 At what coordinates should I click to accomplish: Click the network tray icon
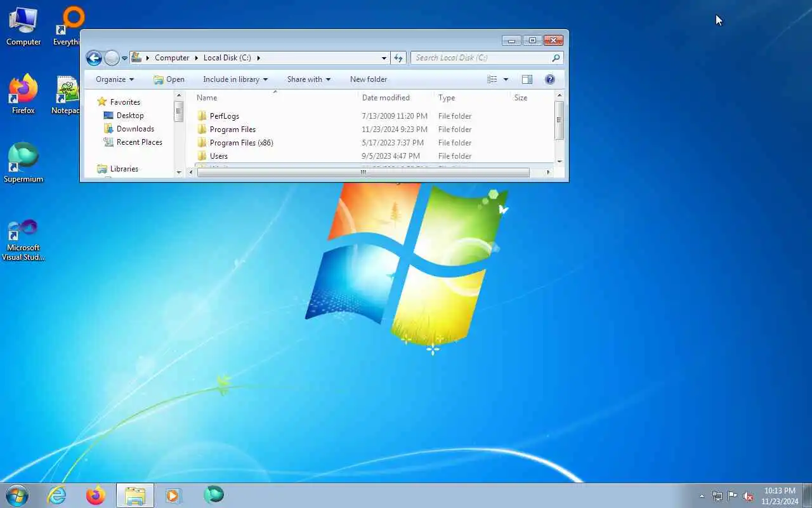[x=717, y=496]
